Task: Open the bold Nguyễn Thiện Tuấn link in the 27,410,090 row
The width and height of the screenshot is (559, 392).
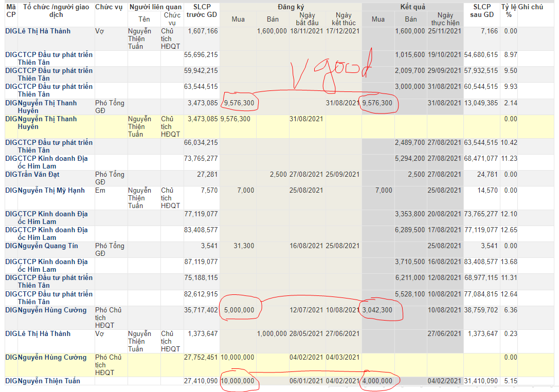Action: pos(49,381)
